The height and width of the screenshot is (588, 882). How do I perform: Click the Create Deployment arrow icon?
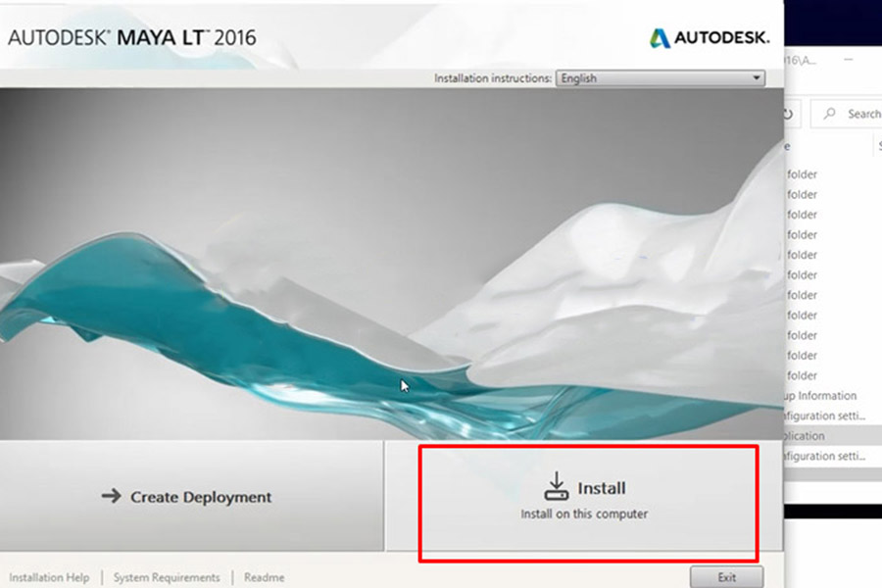(112, 496)
